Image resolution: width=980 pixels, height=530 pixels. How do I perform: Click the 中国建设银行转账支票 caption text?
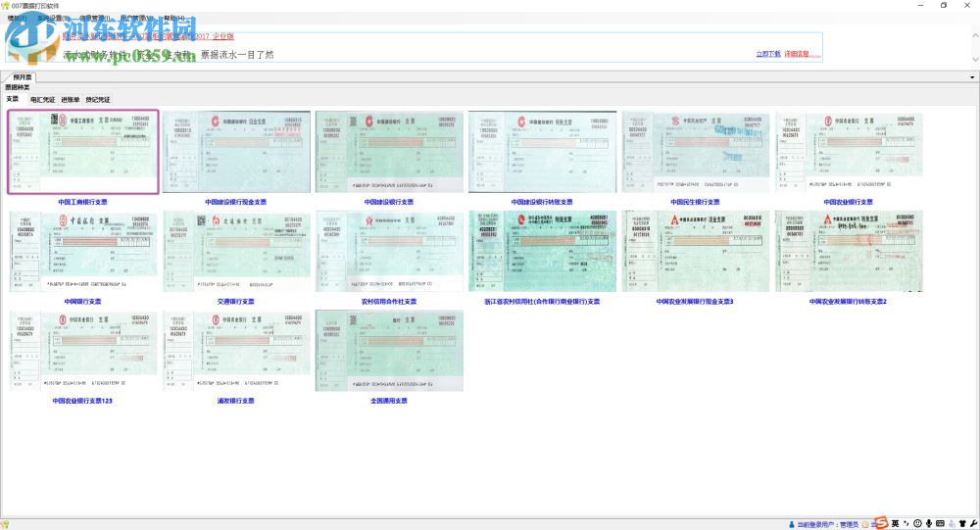(x=542, y=202)
